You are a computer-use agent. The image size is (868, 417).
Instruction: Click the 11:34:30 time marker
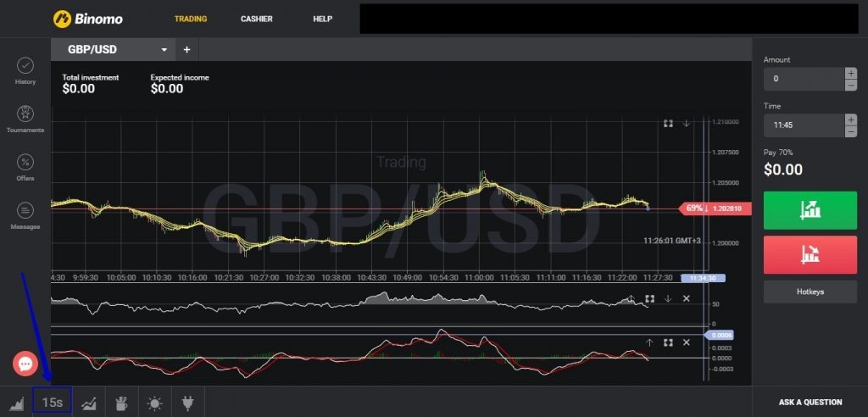703,278
